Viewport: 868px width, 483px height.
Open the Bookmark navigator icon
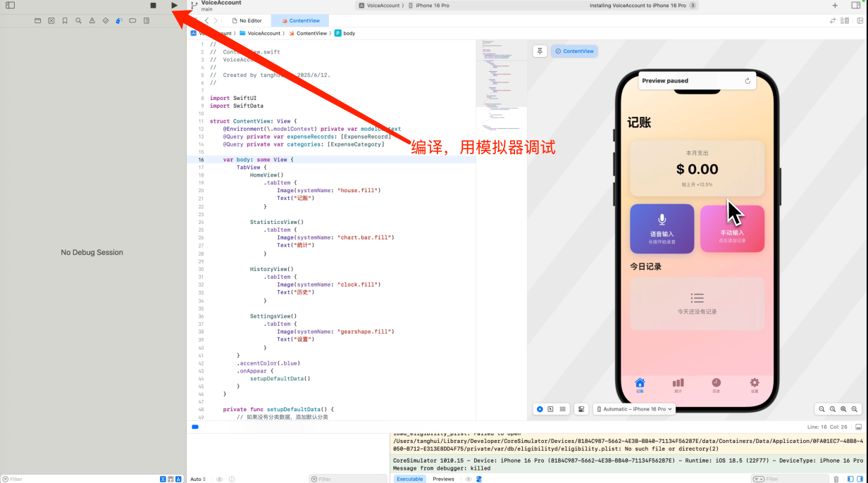65,21
